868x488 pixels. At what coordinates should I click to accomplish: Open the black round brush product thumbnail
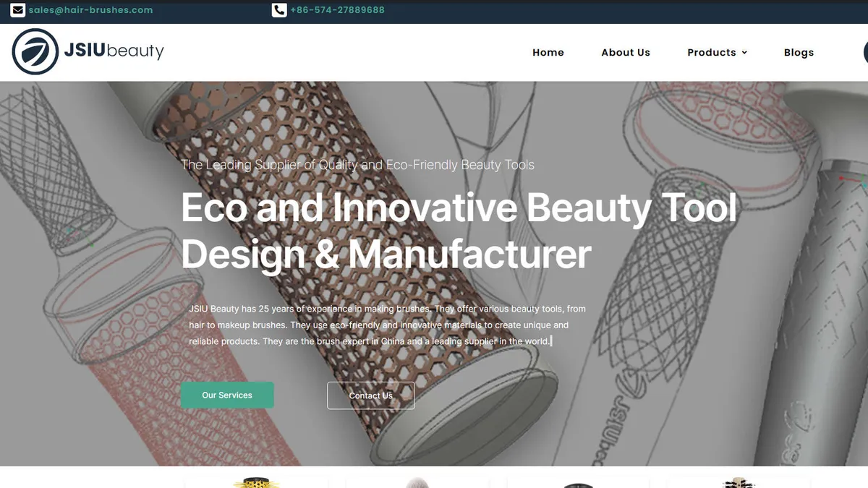578,484
